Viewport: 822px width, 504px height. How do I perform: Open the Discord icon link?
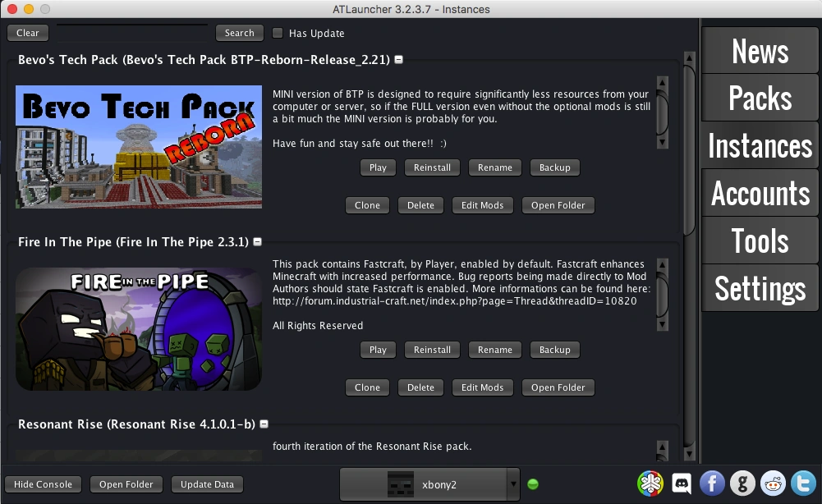click(682, 483)
